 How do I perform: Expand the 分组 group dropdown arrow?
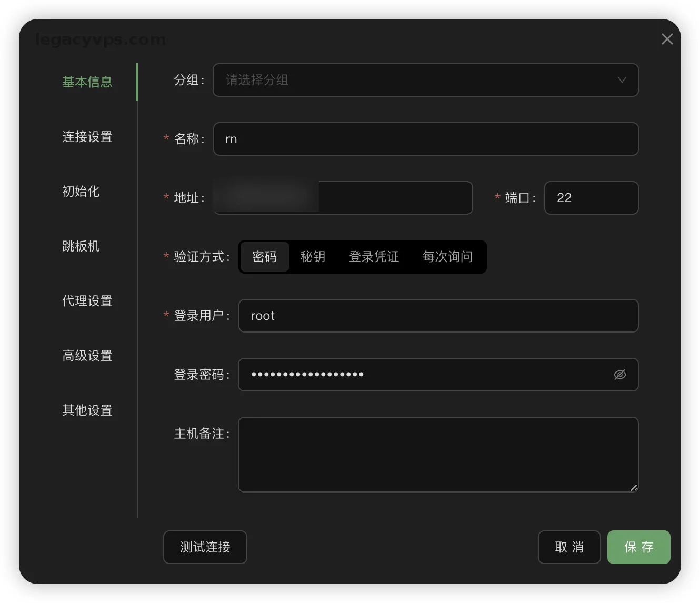click(x=622, y=80)
